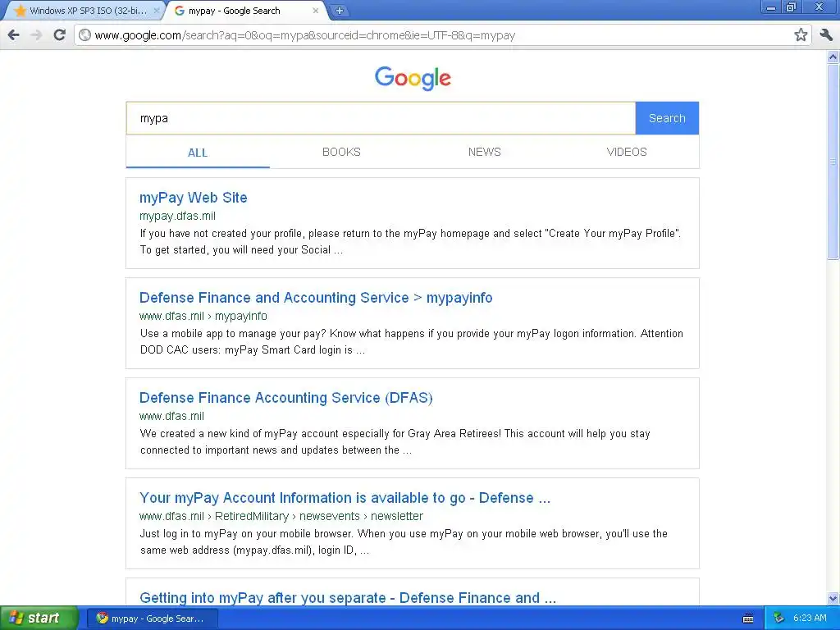Viewport: 840px width, 630px height.
Task: Switch to the NEWS results tab
Action: click(484, 152)
